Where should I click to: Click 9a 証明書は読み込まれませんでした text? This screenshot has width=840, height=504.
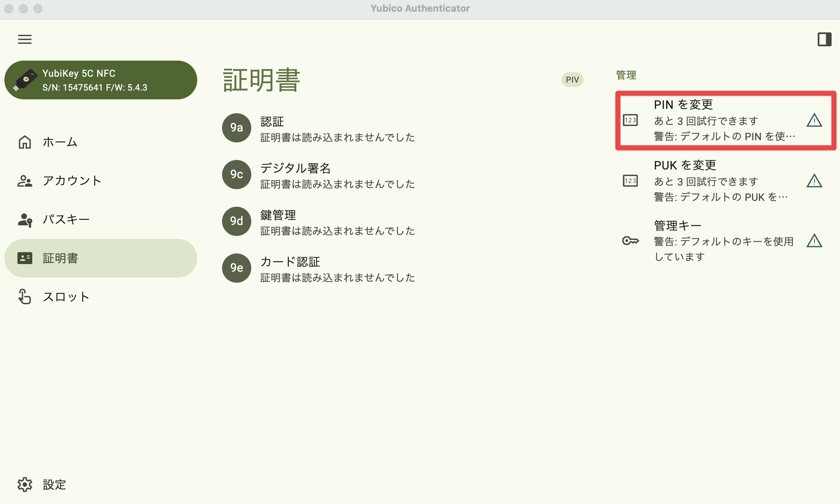pyautogui.click(x=337, y=137)
